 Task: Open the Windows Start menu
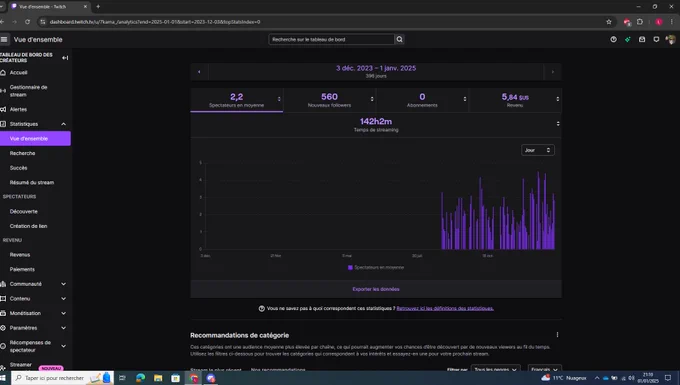tap(3, 378)
